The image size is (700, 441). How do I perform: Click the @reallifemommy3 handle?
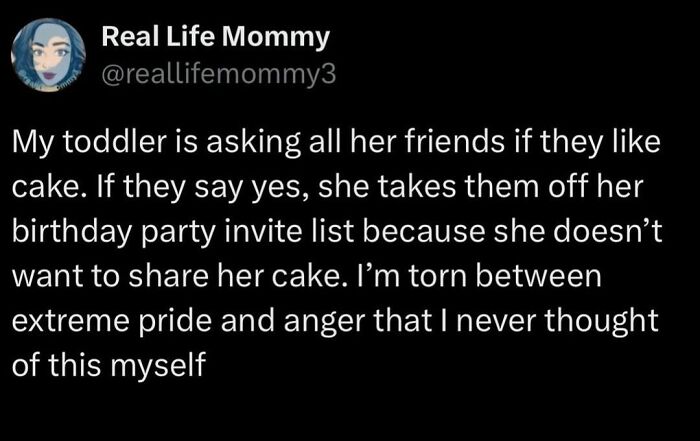pyautogui.click(x=209, y=73)
